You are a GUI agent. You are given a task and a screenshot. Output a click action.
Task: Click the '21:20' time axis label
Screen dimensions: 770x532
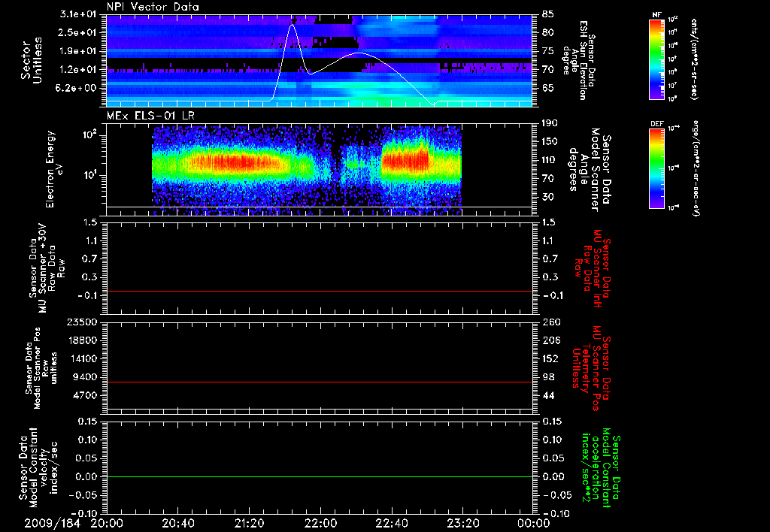249,524
